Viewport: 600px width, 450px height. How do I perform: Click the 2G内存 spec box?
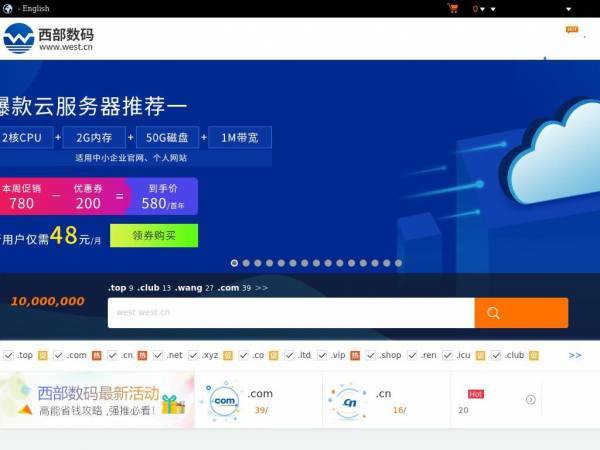(x=94, y=137)
